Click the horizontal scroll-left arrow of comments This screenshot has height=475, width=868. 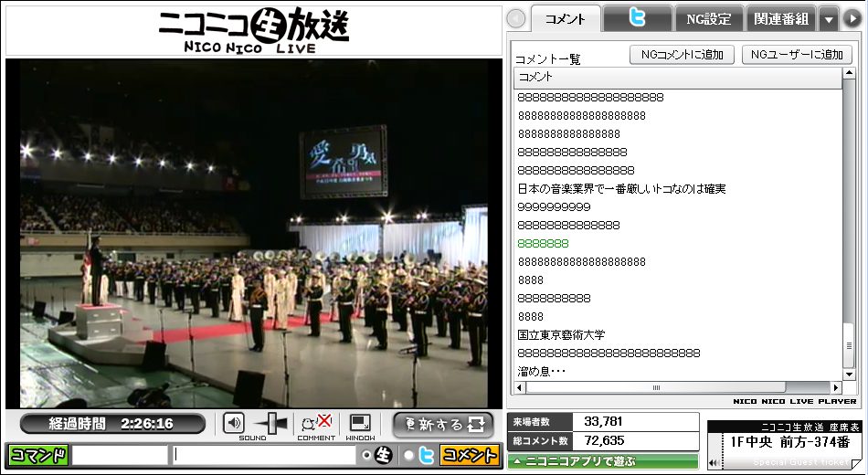(x=520, y=387)
